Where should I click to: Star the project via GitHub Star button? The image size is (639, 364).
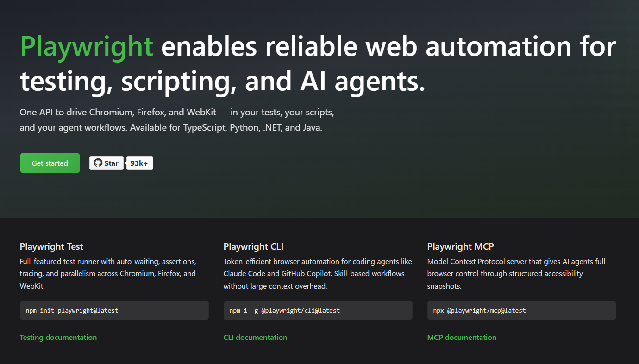(x=106, y=163)
